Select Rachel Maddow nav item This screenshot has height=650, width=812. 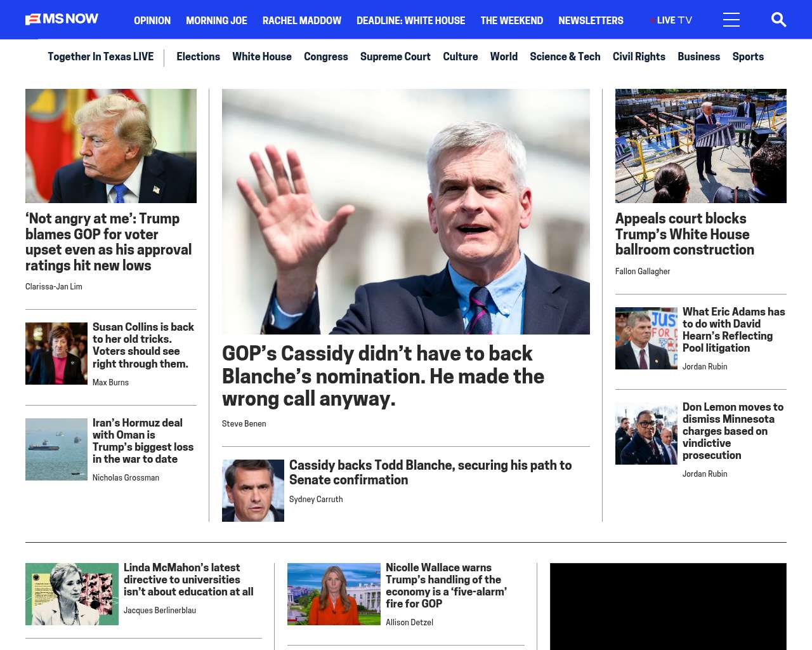(x=302, y=20)
